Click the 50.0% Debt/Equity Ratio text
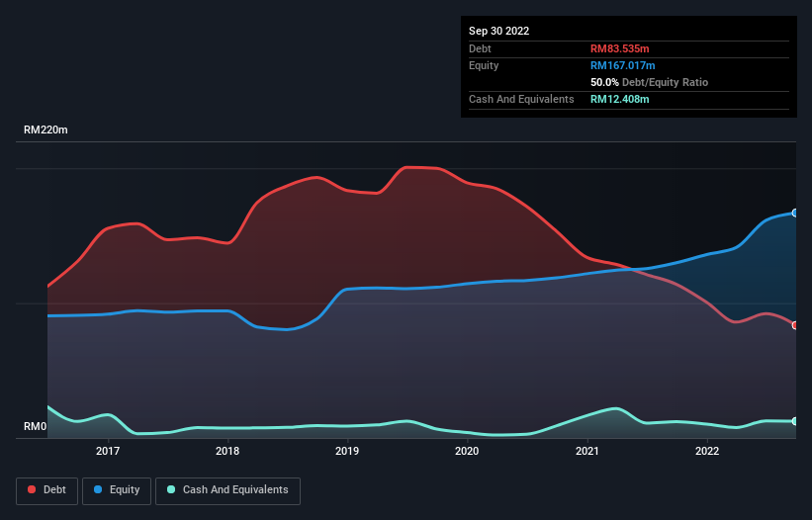812x520 pixels. point(650,82)
